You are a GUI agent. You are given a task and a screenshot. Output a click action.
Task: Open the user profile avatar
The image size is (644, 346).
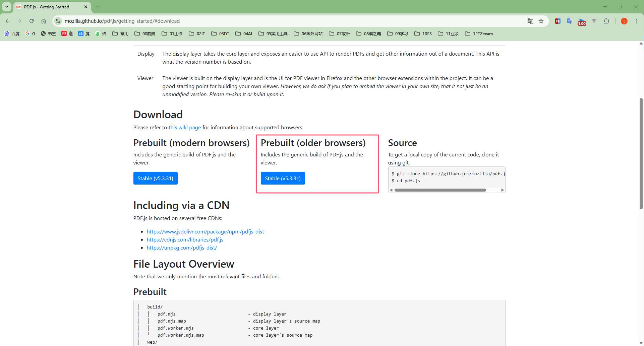pyautogui.click(x=624, y=21)
